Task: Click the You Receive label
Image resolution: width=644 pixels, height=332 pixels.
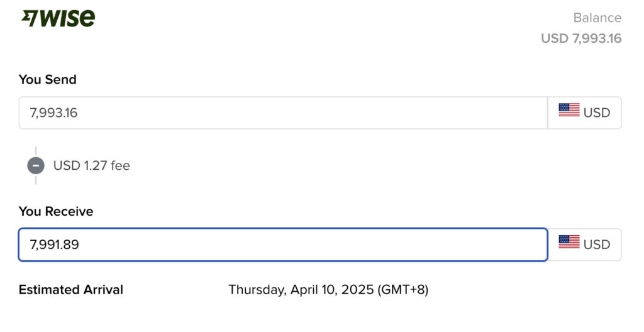Action: (55, 212)
